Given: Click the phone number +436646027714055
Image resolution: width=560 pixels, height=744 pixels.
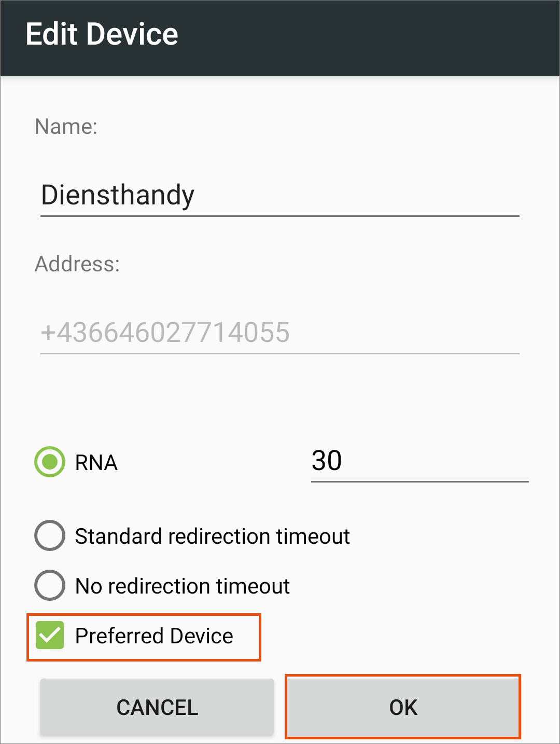Looking at the screenshot, I should tap(165, 333).
